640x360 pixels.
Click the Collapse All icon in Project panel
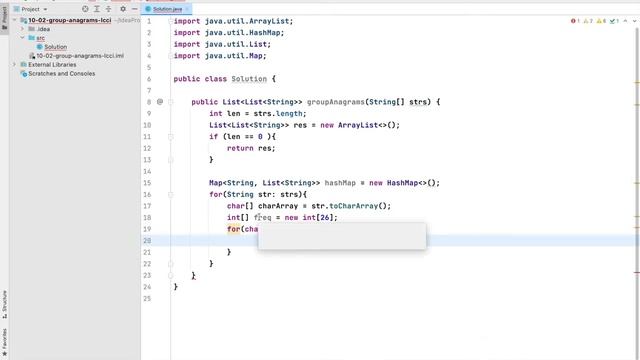click(109, 9)
